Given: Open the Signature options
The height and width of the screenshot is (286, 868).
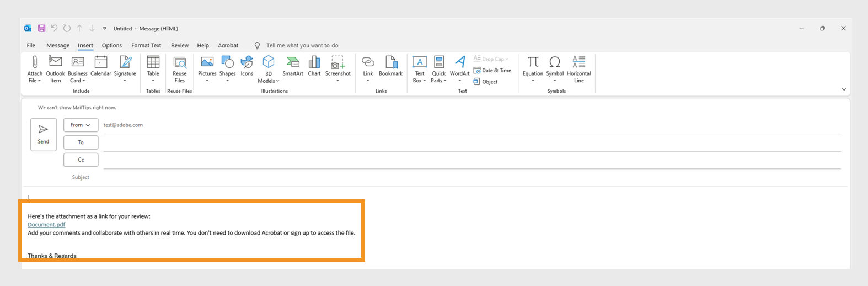Looking at the screenshot, I should tap(125, 69).
